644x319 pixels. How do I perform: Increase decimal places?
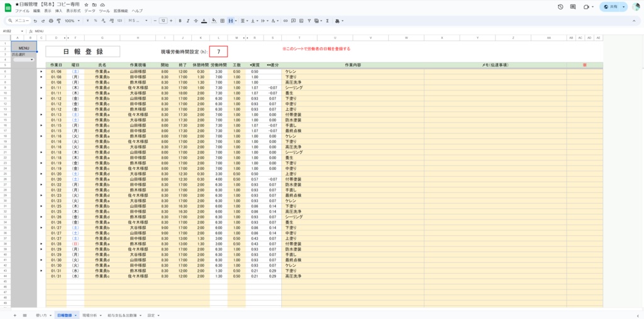click(x=111, y=21)
